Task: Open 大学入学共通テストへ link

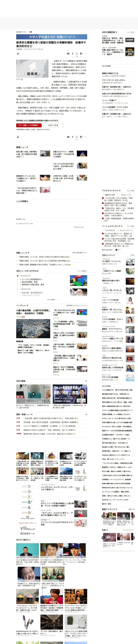Action: pos(80,253)
